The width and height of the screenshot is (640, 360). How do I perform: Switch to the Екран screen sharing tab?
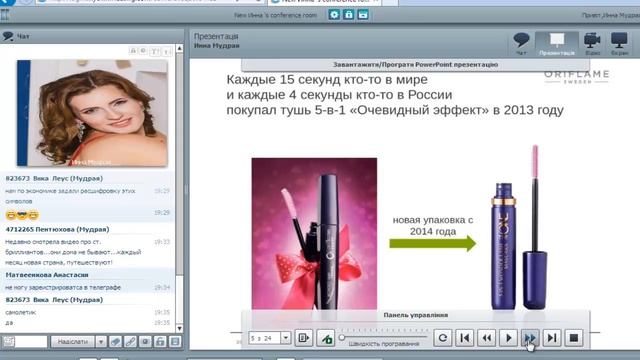[x=619, y=44]
